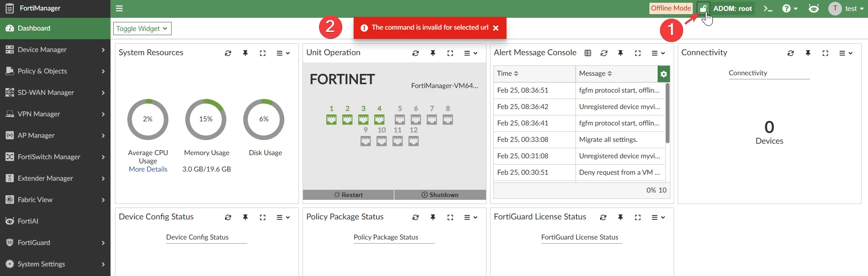This screenshot has height=276, width=868.
Task: Pin the Policy Package Status widget
Action: (433, 218)
